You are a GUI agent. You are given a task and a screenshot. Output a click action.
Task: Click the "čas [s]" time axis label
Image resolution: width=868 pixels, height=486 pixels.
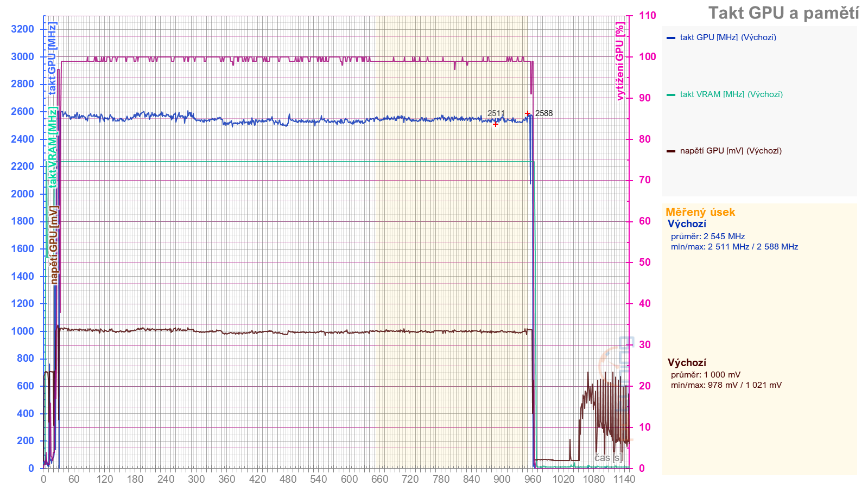[x=608, y=458]
